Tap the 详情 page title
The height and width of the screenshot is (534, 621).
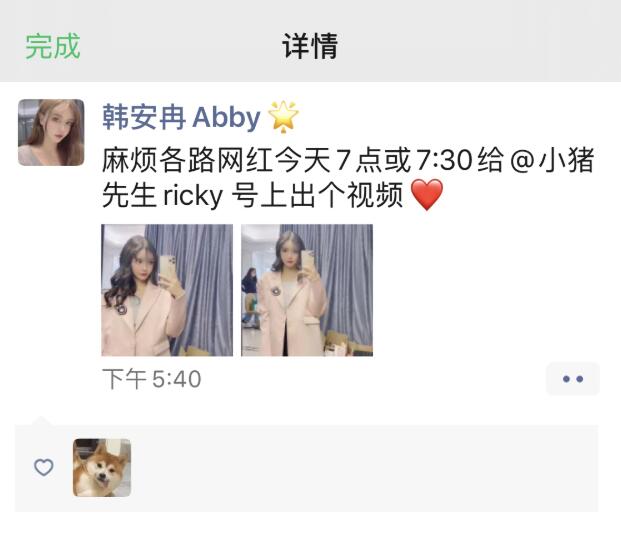(310, 46)
